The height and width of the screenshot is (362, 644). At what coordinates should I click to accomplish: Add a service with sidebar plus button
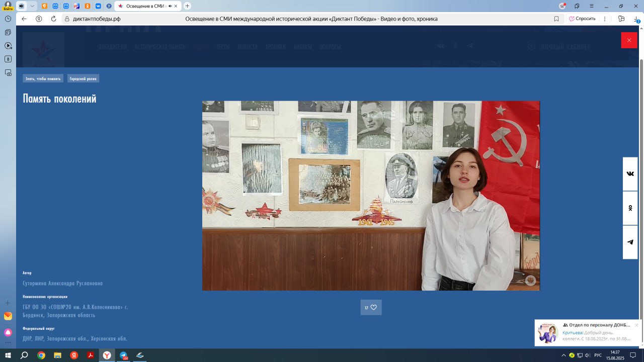8,303
